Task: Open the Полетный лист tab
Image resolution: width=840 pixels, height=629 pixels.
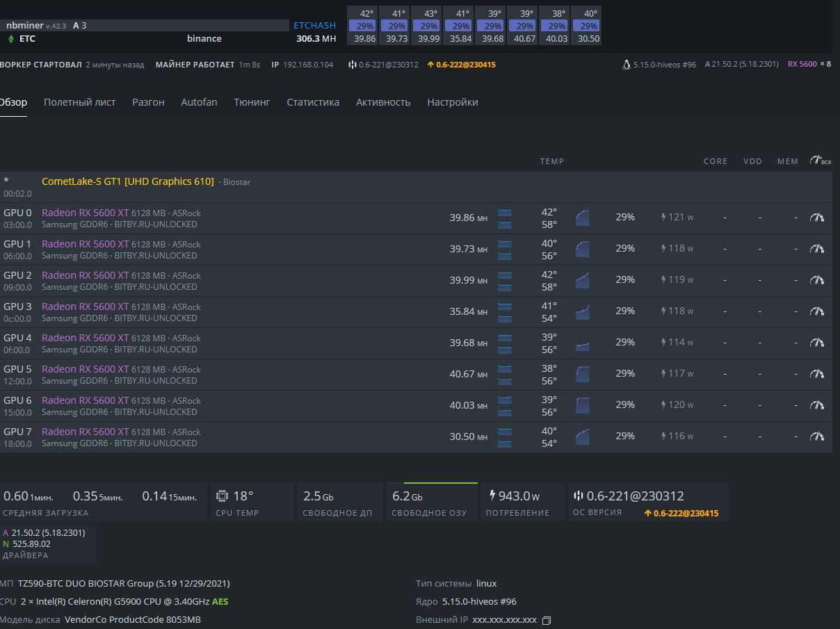Action: [x=80, y=102]
